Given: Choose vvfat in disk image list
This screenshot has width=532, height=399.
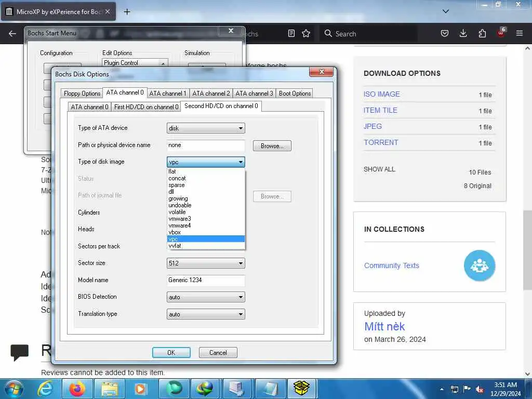Looking at the screenshot, I should click(206, 246).
